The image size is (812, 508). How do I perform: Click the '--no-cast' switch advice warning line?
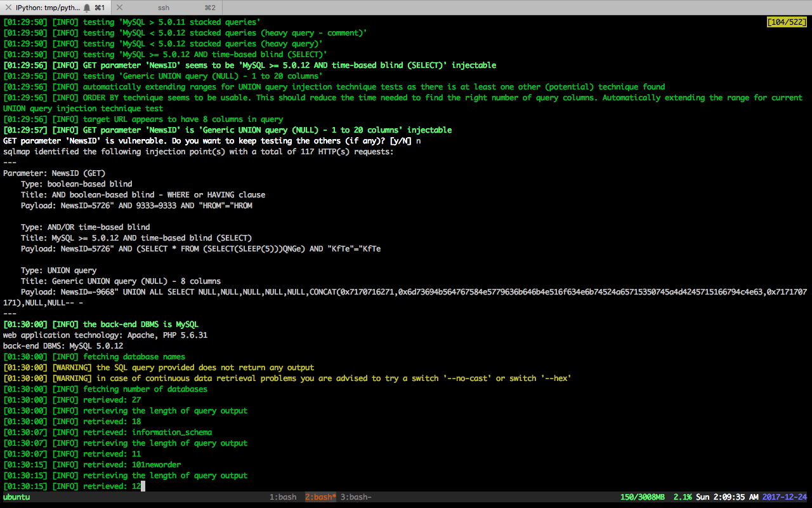click(287, 378)
